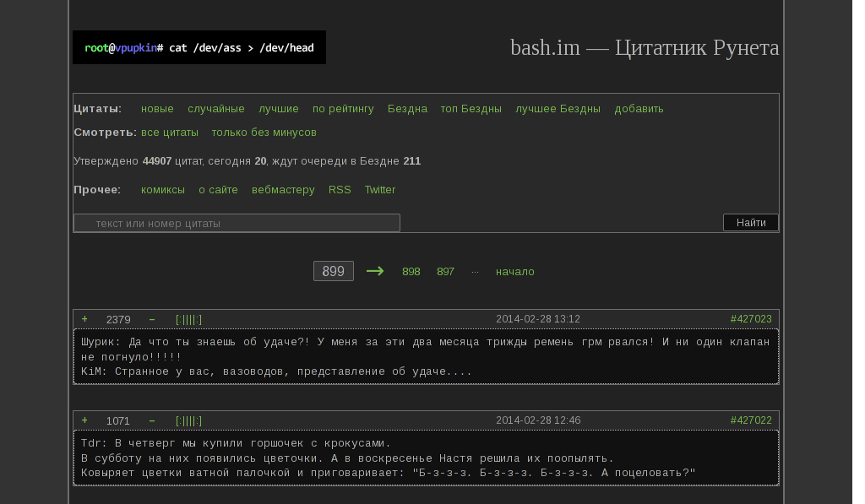Screen dimensions: 865x504
Task: Click the quote search text field
Action: (237, 222)
